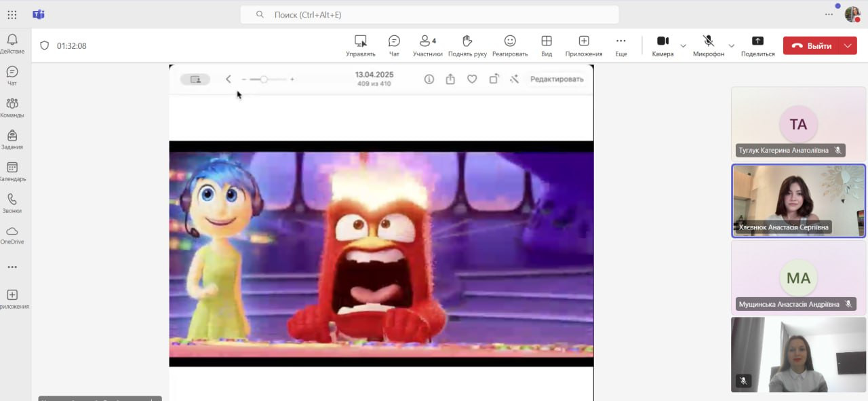Click the Microsoft Teams logo
Image resolution: width=868 pixels, height=401 pixels.
(x=39, y=14)
